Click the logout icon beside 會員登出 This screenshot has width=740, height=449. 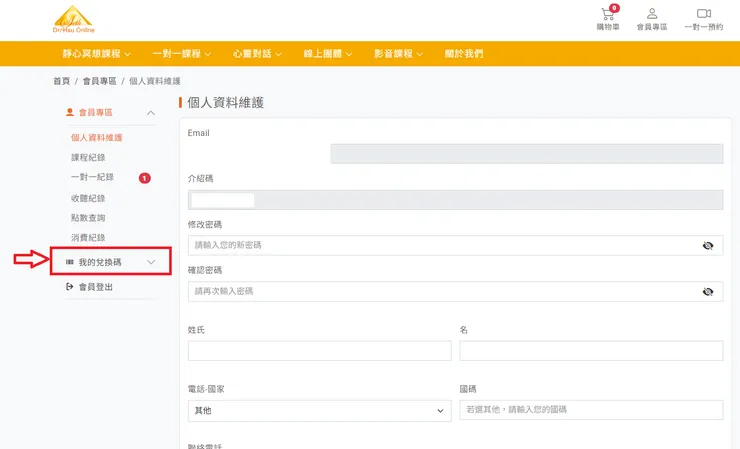click(69, 287)
